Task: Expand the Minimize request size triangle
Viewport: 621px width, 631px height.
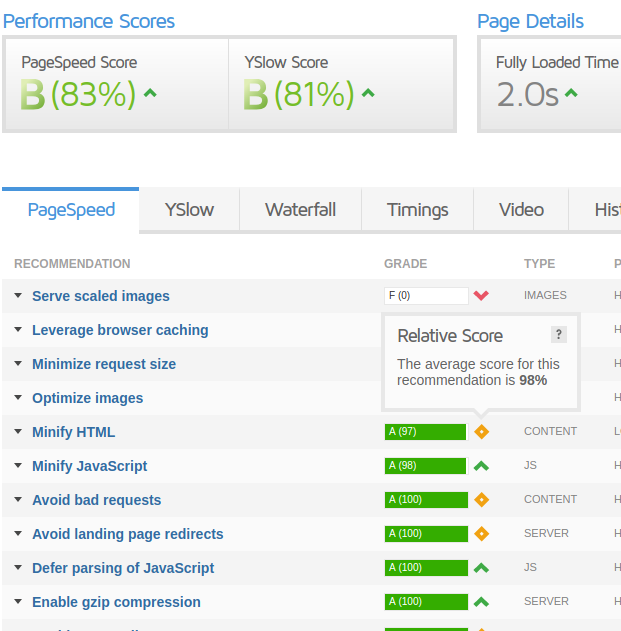Action: tap(18, 363)
